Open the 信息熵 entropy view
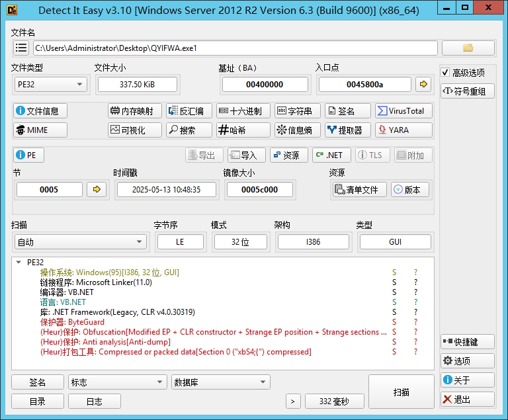Screen dimensions: 508x420 tap(298, 130)
